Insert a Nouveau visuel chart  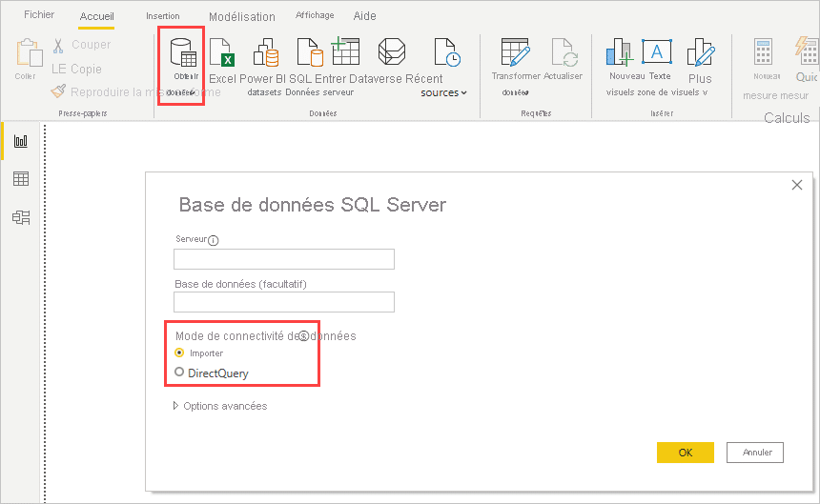point(621,53)
